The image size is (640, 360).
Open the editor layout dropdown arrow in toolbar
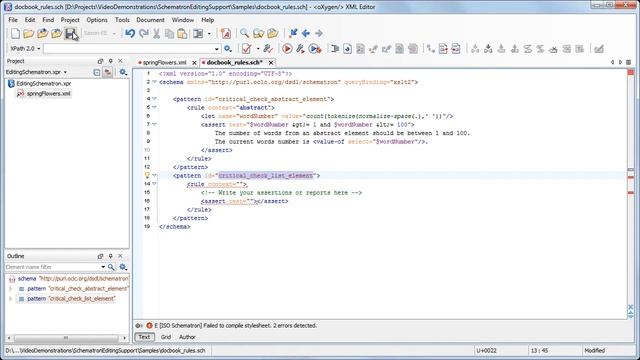(209, 33)
